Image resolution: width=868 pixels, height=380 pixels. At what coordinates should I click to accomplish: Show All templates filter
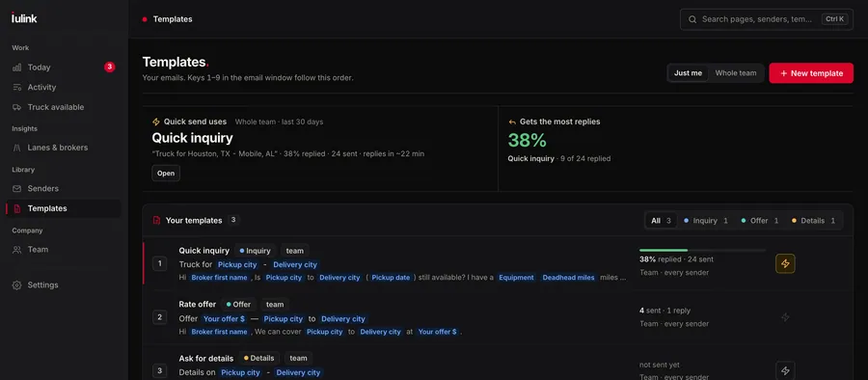coord(661,221)
